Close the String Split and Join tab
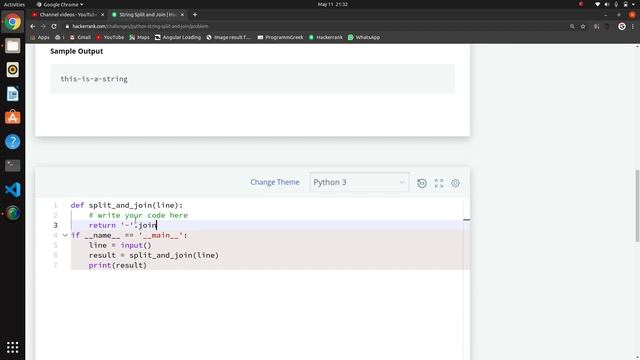The height and width of the screenshot is (360, 640). tap(182, 15)
